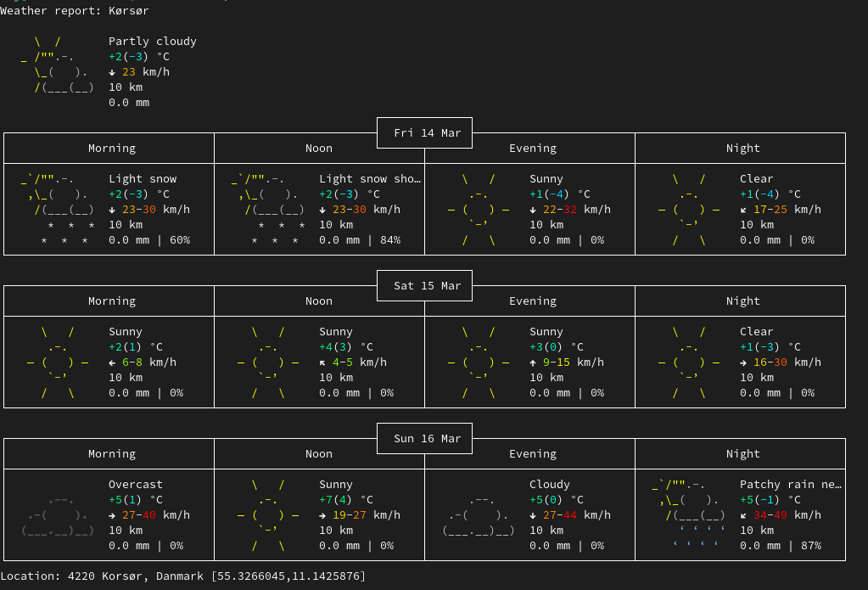Select Sunday noon's Sunny sun icon

click(268, 515)
